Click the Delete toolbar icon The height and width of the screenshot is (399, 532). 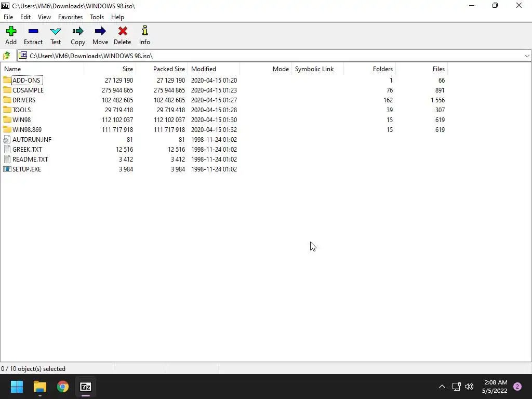point(123,32)
